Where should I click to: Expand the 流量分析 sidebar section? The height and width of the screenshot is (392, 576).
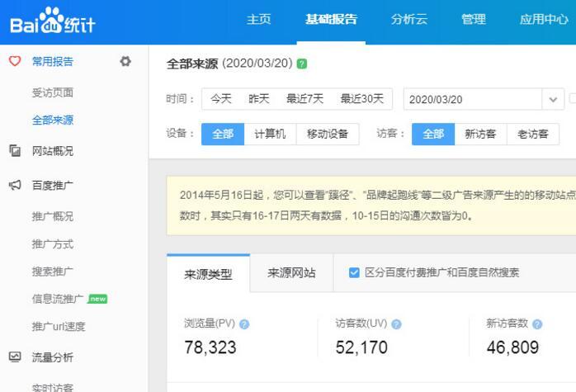pyautogui.click(x=52, y=357)
